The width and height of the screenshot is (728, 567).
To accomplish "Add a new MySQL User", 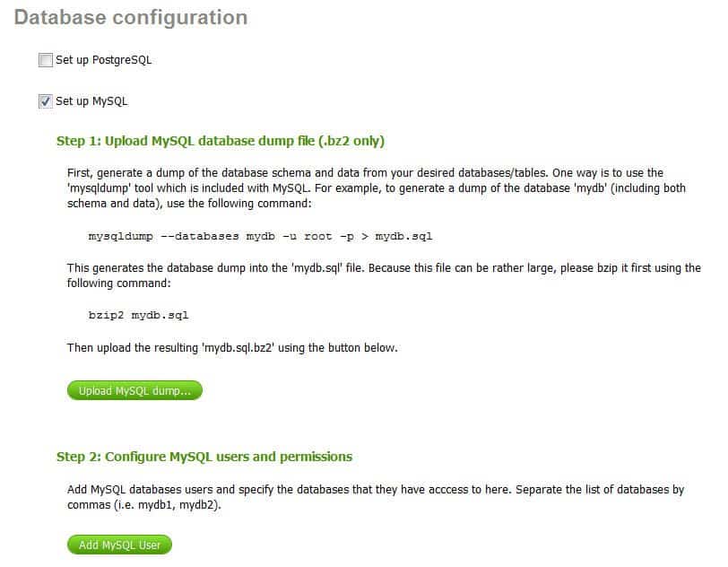I will point(119,545).
